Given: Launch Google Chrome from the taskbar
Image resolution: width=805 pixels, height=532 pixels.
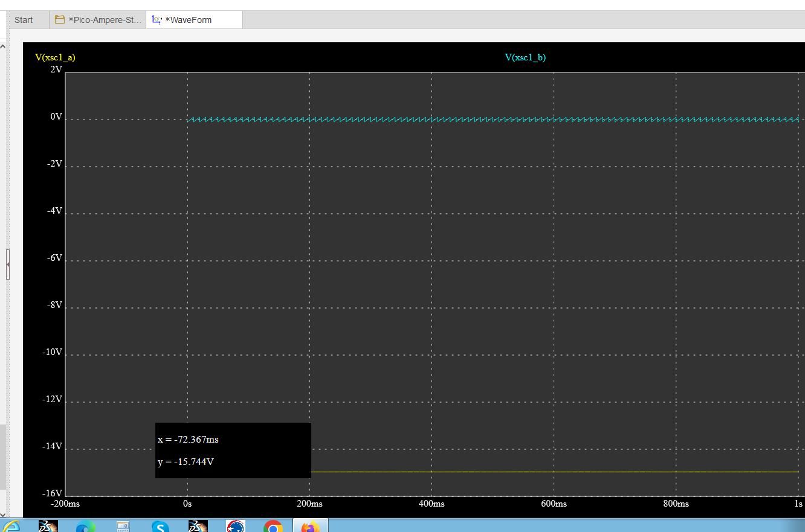Looking at the screenshot, I should pyautogui.click(x=273, y=527).
